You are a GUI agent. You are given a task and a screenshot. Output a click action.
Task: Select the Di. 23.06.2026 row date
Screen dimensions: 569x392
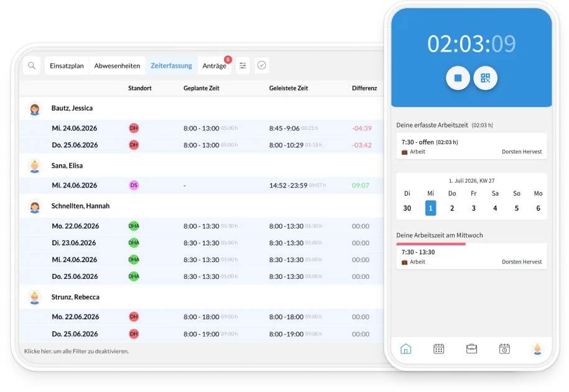coord(73,243)
